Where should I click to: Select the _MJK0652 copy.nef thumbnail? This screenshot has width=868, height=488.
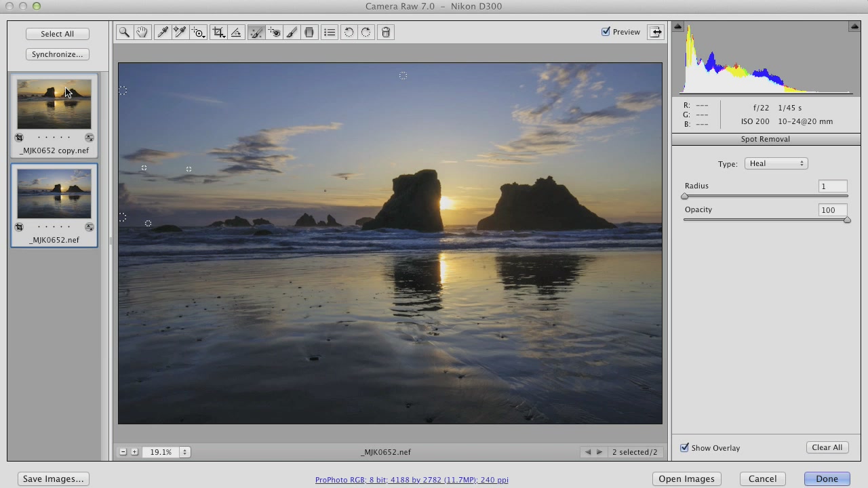[x=54, y=104]
